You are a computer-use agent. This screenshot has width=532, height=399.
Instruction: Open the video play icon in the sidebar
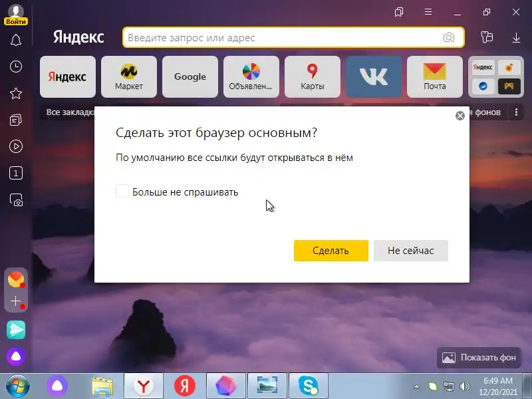point(15,146)
